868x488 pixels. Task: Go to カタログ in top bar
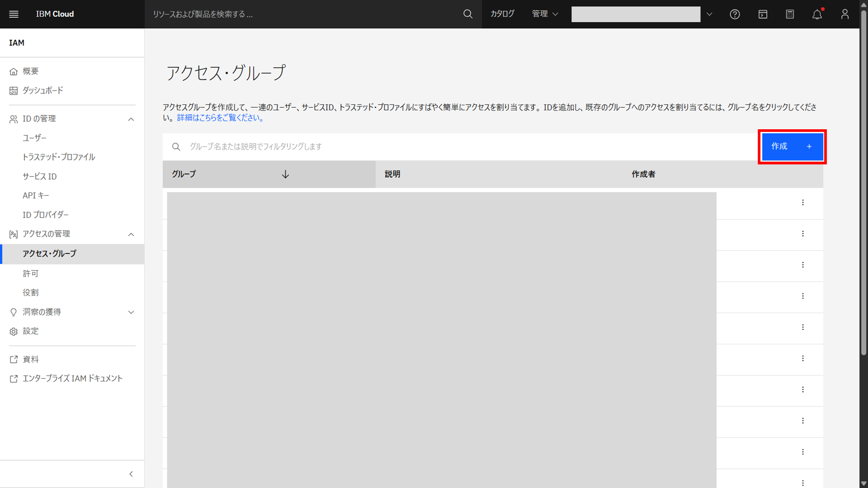(x=502, y=14)
